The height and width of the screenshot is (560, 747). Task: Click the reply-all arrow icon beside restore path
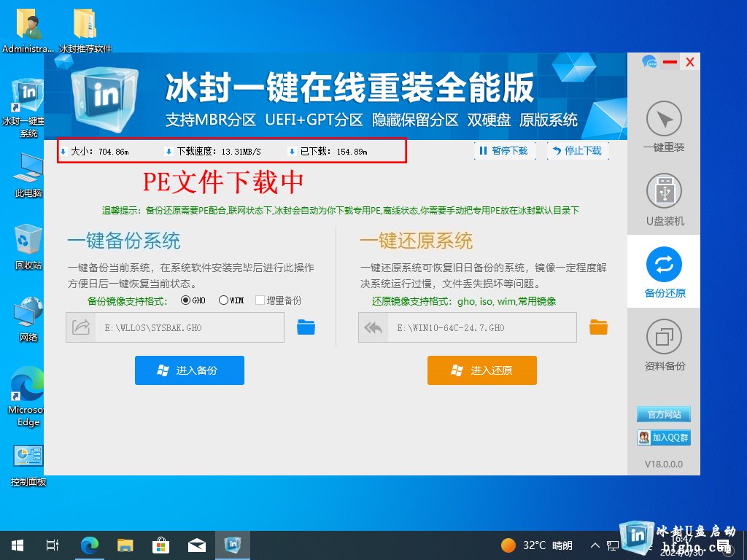tap(373, 327)
